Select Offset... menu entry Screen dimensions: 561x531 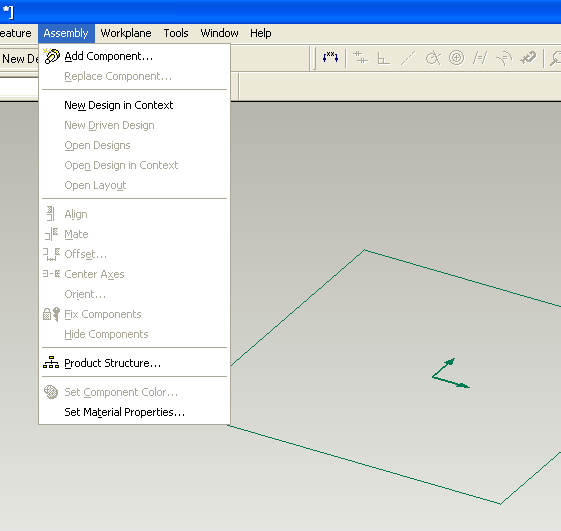(x=135, y=254)
